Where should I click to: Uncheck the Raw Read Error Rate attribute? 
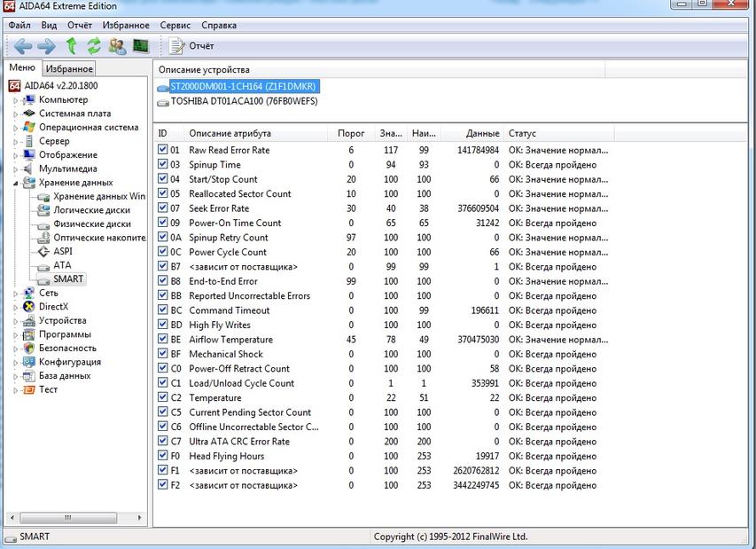(x=162, y=150)
